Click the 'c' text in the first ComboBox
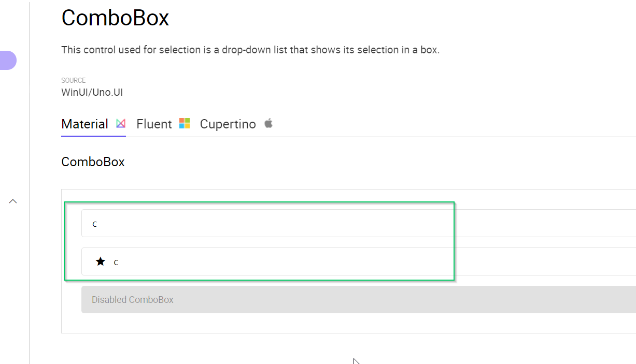636x364 pixels. tap(94, 224)
